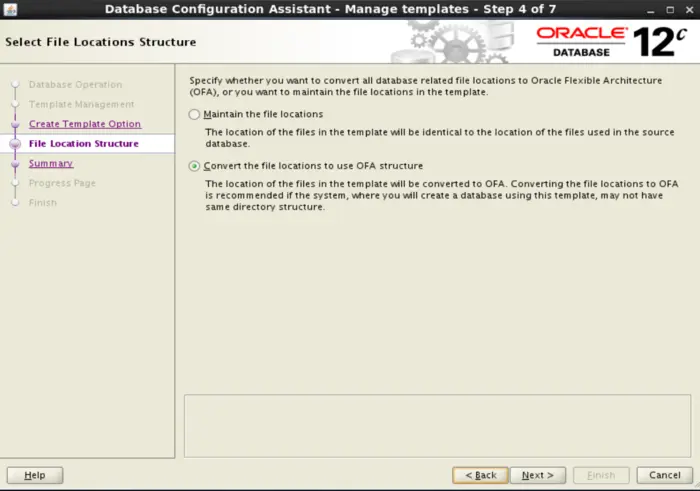Viewport: 700px width, 491px height.
Task: Click the 'identical to the location' description text
Action: pos(440,138)
